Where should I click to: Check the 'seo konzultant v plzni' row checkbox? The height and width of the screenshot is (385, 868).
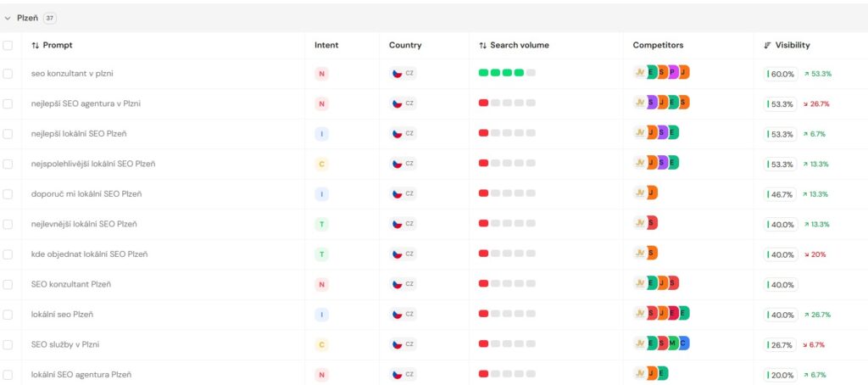coord(8,74)
